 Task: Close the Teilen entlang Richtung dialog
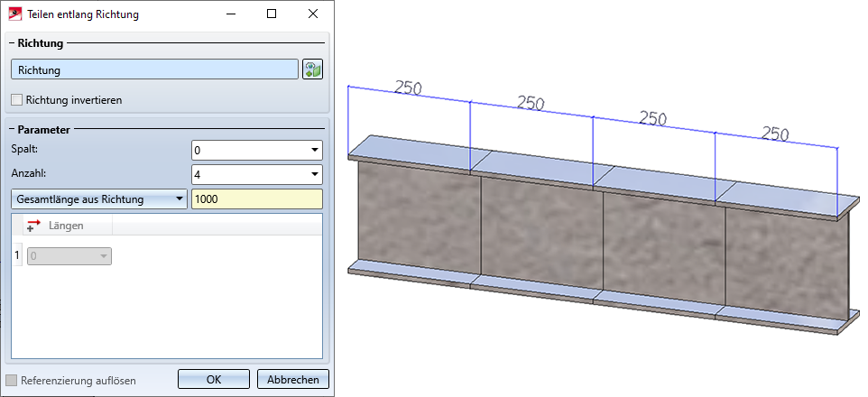pos(313,14)
